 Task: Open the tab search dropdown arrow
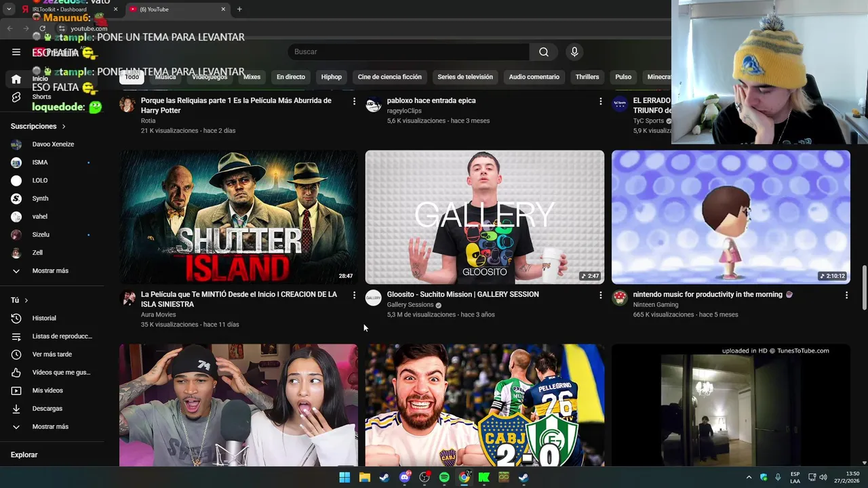(x=9, y=9)
